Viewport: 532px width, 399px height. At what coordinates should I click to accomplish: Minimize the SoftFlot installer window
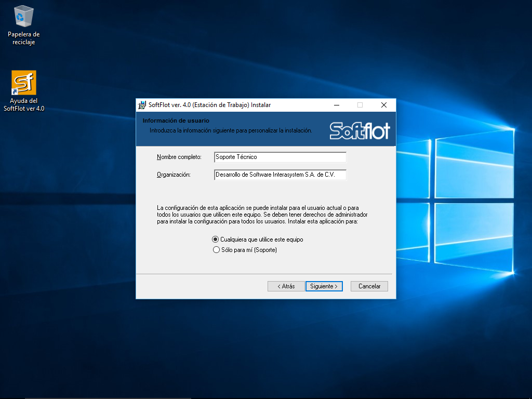click(x=336, y=105)
